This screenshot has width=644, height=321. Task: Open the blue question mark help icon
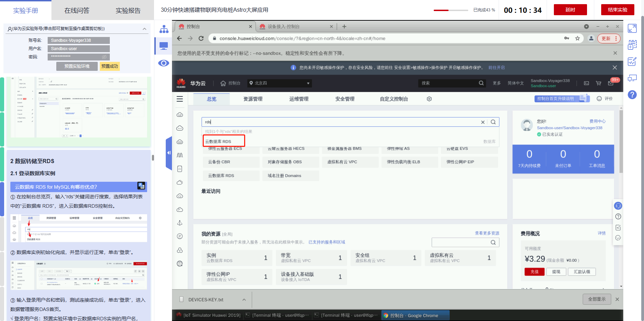pos(632,95)
